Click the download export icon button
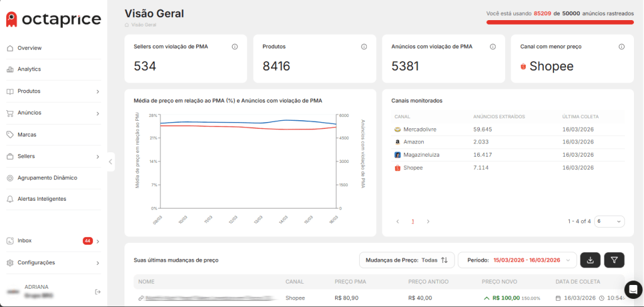 [x=590, y=260]
